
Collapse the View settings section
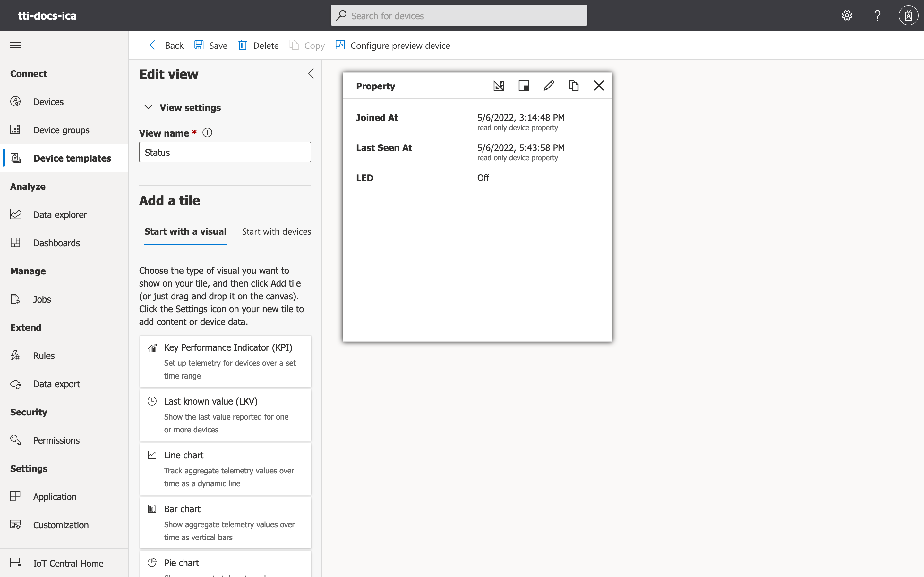tap(149, 107)
